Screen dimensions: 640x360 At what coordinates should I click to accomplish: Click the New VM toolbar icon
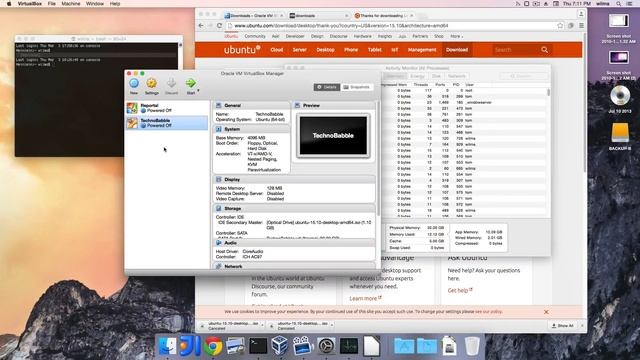134,84
